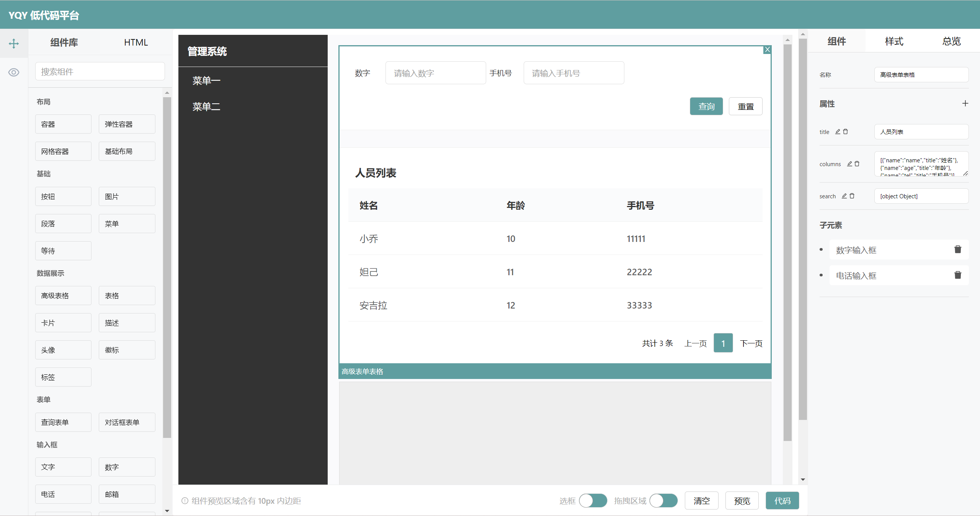
Task: Switch to the 组件库 tab
Action: click(x=64, y=42)
